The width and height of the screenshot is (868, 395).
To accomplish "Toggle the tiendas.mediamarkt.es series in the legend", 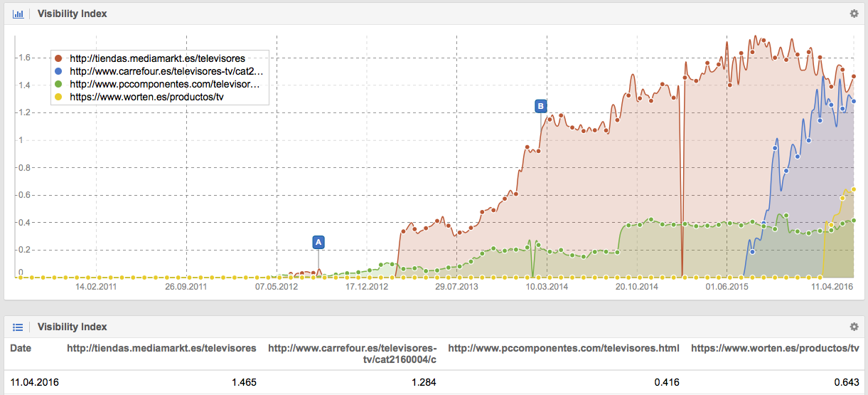I will click(157, 58).
